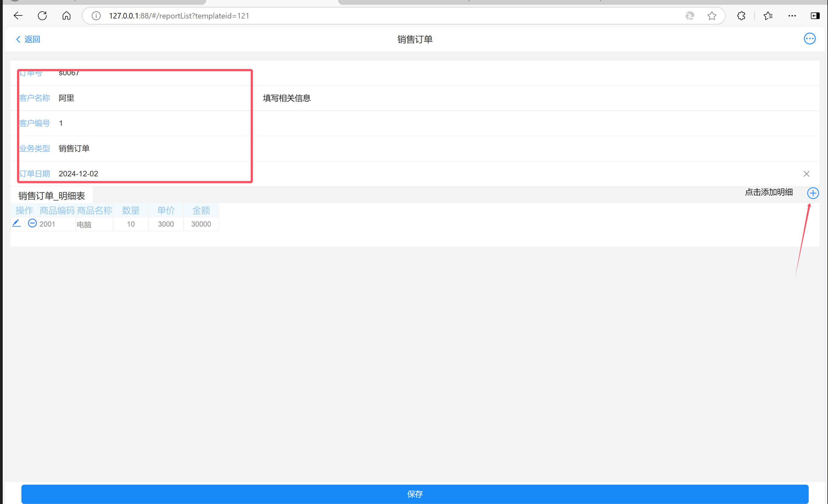Image resolution: width=828 pixels, height=504 pixels.
Task: Click the browser back arrow
Action: click(x=18, y=16)
